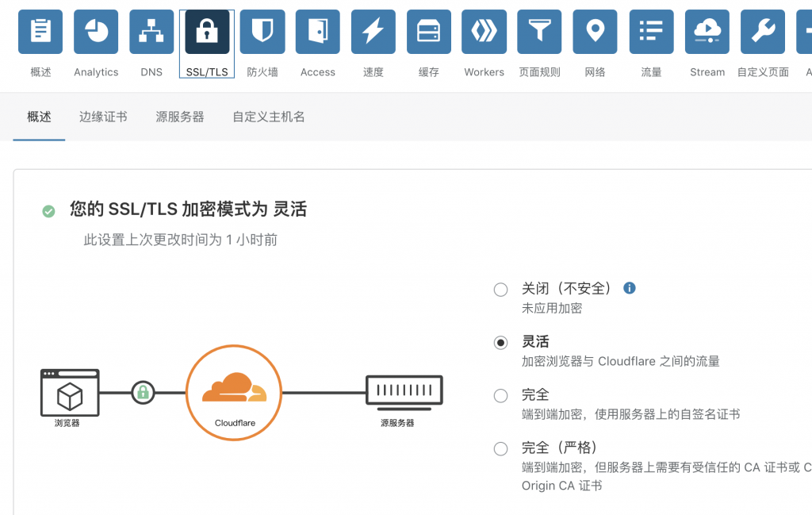Viewport: 812px width, 515px height.
Task: Switch to the 自定义主机名 tab
Action: [x=269, y=117]
